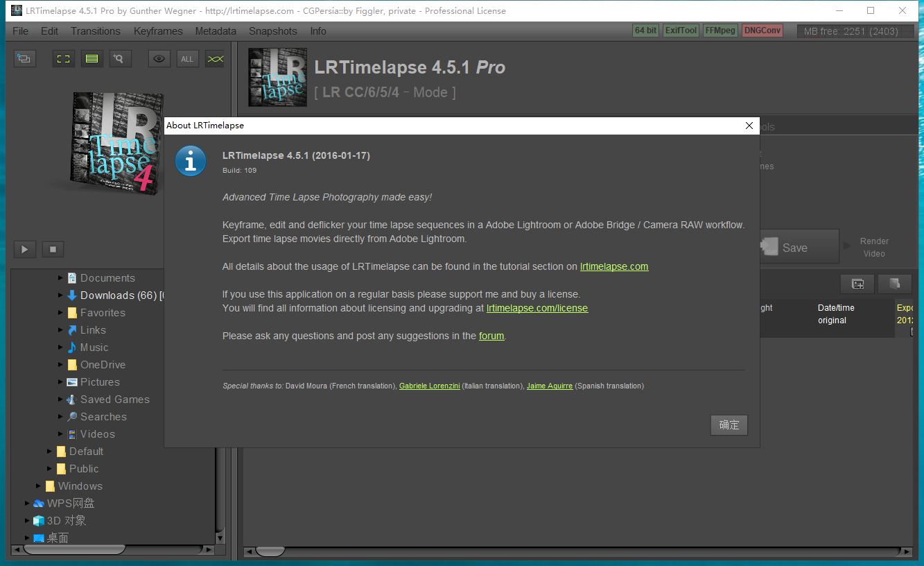Viewport: 924px width, 566px height.
Task: Click the DNGConv status indicator
Action: pos(762,31)
